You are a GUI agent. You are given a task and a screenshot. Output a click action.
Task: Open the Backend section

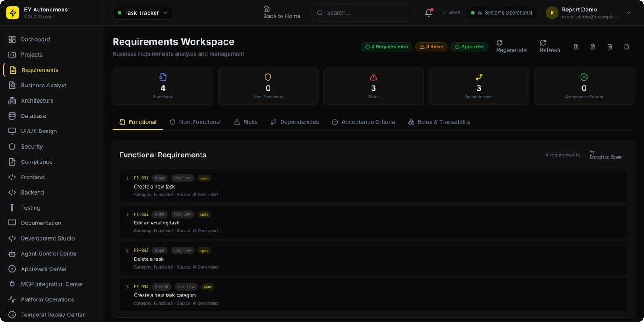pyautogui.click(x=51, y=192)
